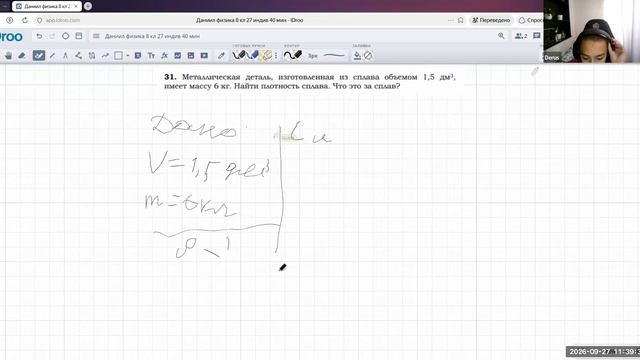Screen dimensions: 640x360
Task: Open a new browser tab
Action: click(x=88, y=6)
